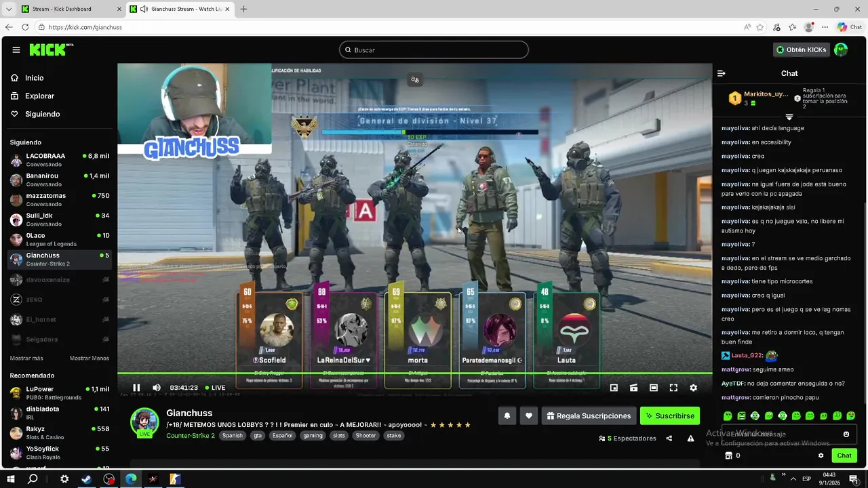Mute the stream volume
Image resolution: width=868 pixels, height=488 pixels.
[157, 388]
